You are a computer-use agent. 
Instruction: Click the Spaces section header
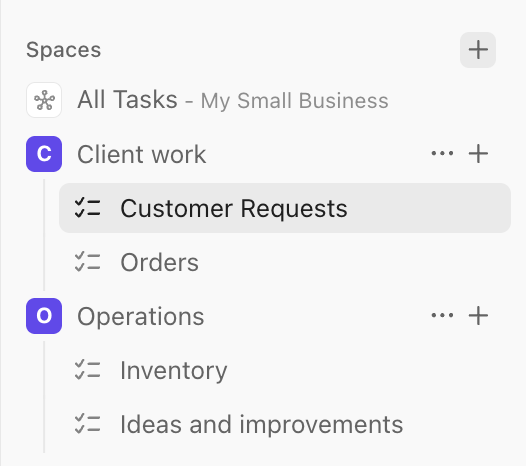(63, 50)
